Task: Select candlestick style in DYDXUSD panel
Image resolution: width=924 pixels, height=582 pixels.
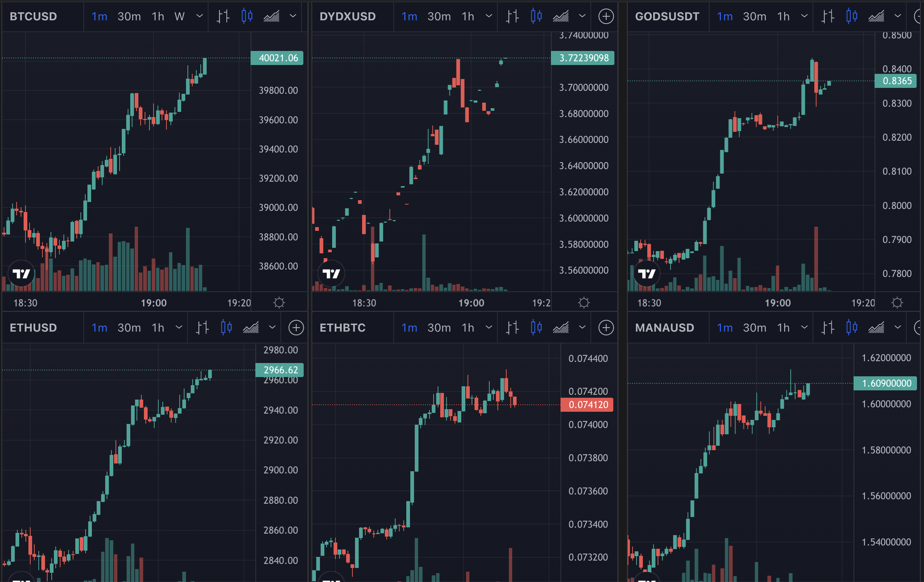Action: pyautogui.click(x=537, y=16)
